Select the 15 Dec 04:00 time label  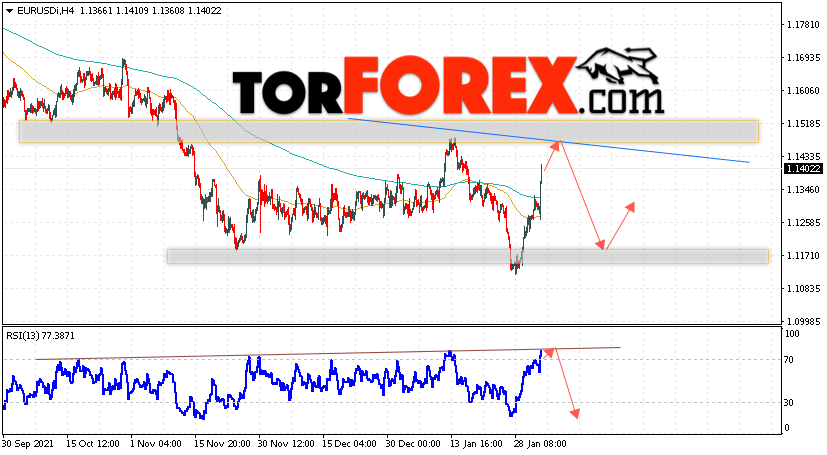(x=349, y=444)
